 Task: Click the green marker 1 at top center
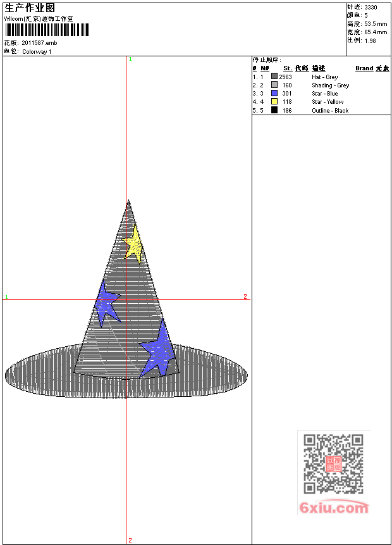130,59
